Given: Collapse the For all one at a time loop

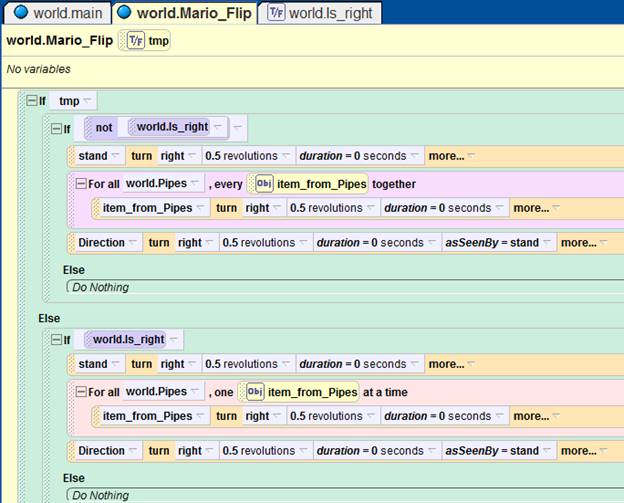Looking at the screenshot, I should click(81, 392).
